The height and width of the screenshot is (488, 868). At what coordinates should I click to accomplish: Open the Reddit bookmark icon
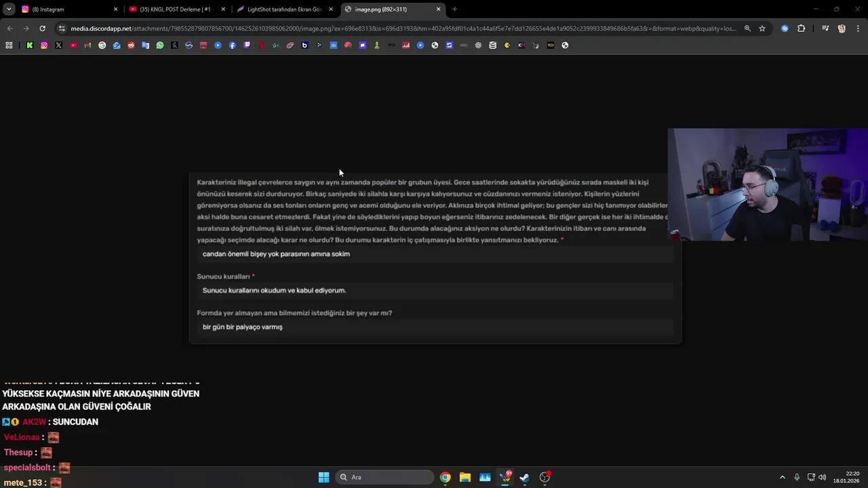coord(131,45)
